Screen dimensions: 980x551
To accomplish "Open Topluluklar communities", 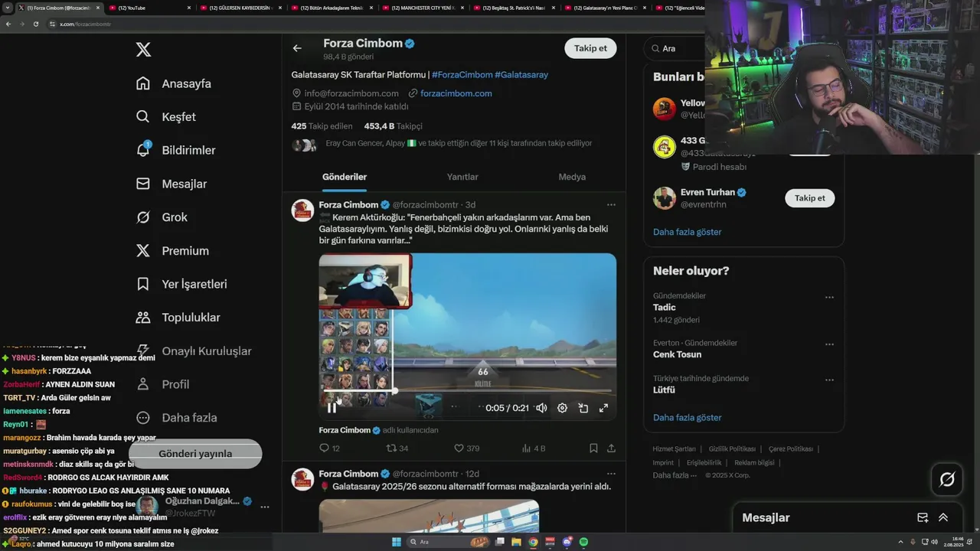I will pos(178,318).
